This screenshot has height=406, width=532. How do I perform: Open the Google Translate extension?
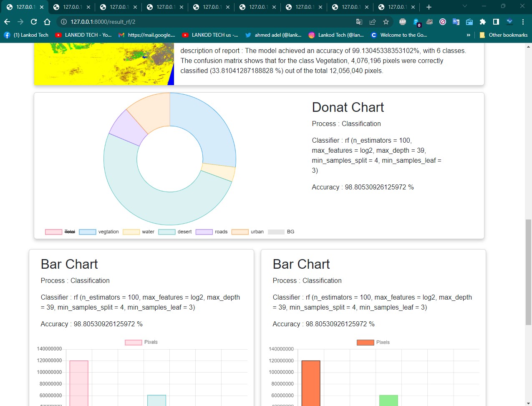point(456,22)
